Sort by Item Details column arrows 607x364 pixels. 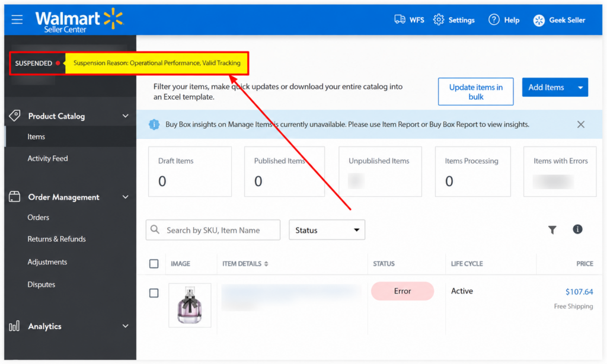266,264
